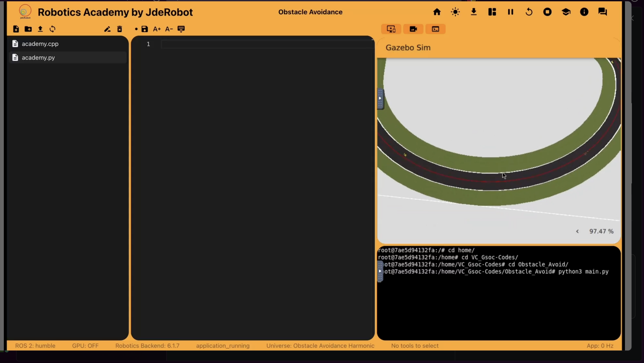
Task: Open the theory graduation cap icon
Action: [x=566, y=12]
